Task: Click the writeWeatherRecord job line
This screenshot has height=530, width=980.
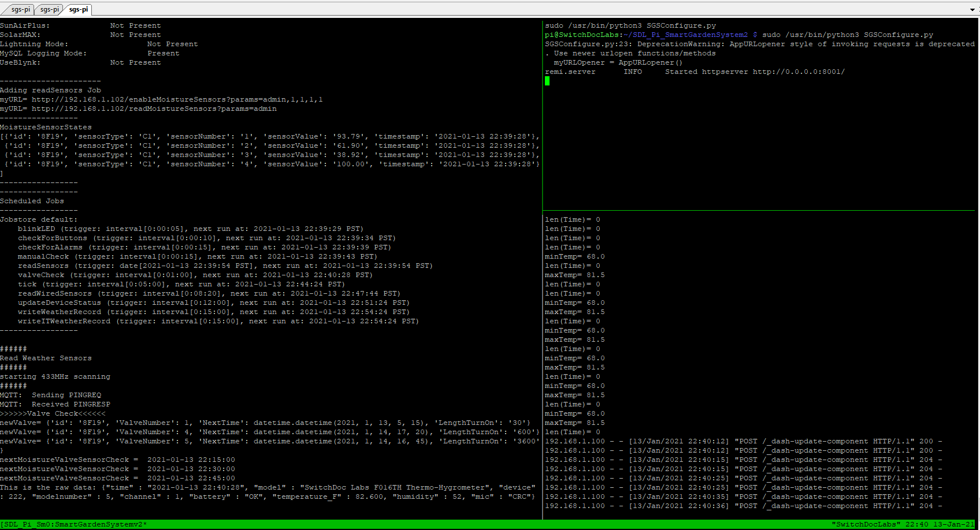Action: click(x=214, y=312)
